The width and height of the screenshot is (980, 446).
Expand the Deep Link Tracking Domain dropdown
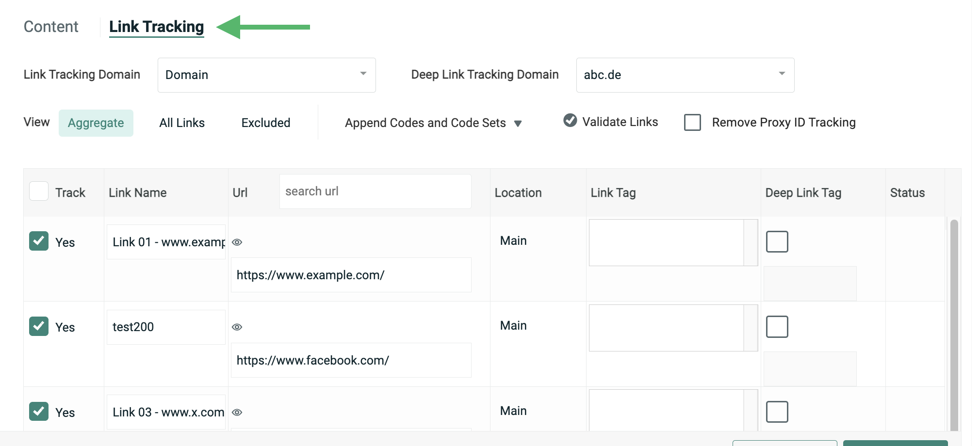point(685,75)
